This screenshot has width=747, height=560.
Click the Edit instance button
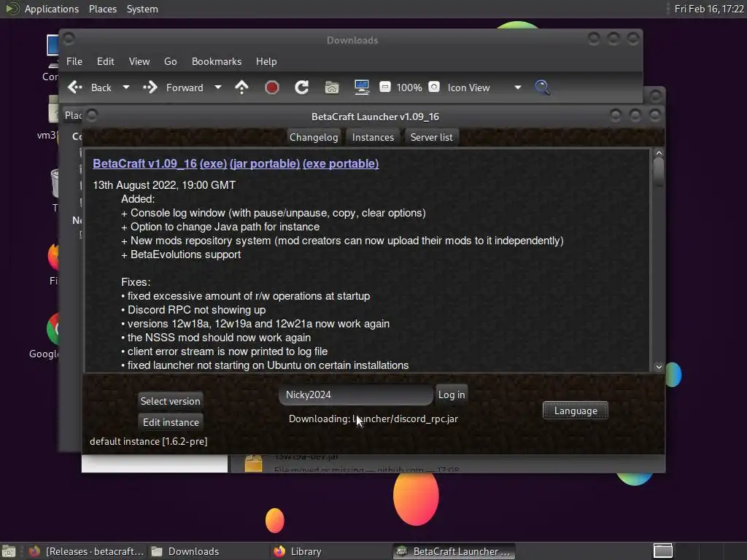171,422
